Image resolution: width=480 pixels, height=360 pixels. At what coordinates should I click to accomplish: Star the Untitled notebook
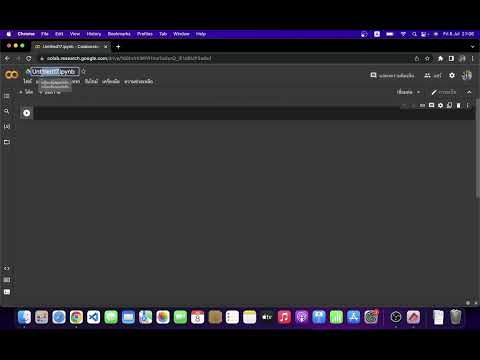84,71
